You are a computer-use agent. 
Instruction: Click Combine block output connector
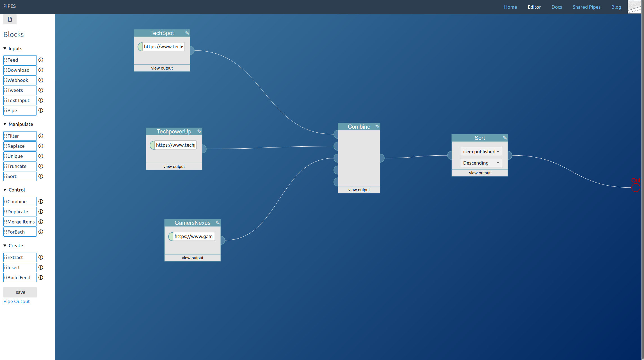pos(382,158)
